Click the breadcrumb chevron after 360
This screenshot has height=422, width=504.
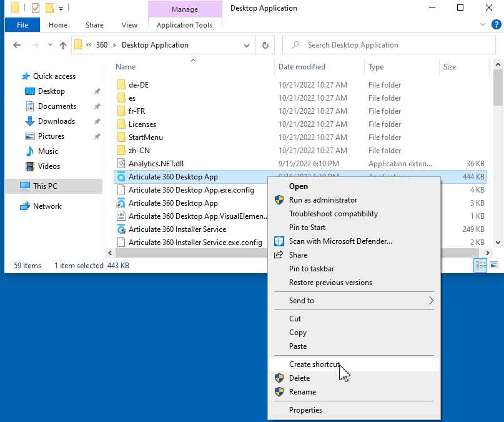coord(114,45)
